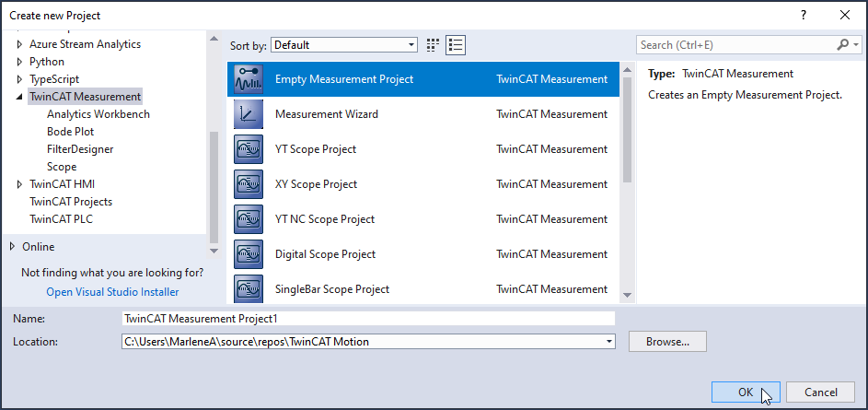
Task: Click the project Name input field
Action: click(x=368, y=319)
